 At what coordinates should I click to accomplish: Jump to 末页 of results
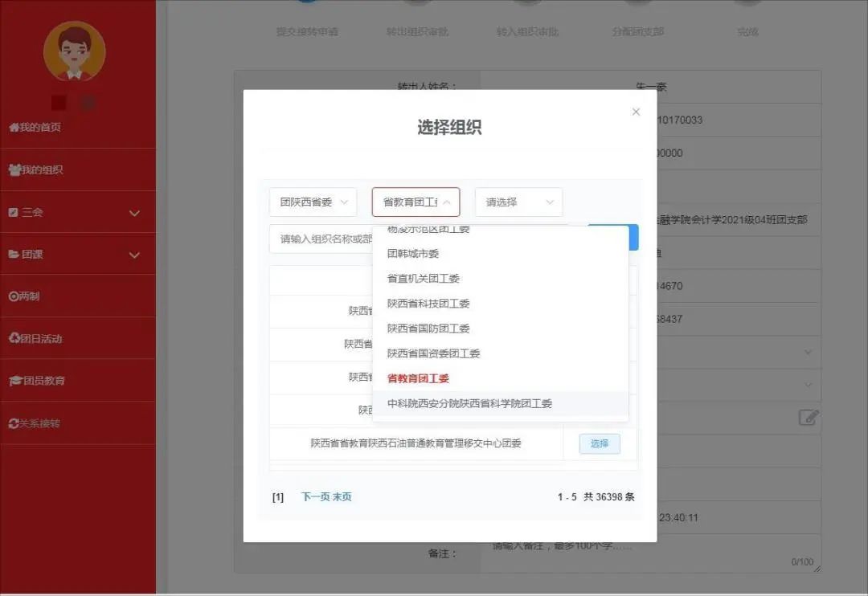click(x=342, y=497)
